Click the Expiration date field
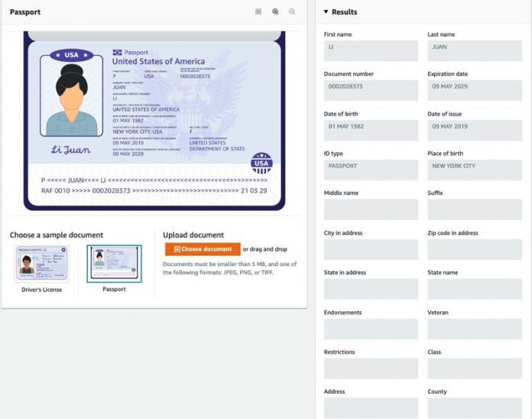Image resolution: width=532 pixels, height=419 pixels. point(475,90)
